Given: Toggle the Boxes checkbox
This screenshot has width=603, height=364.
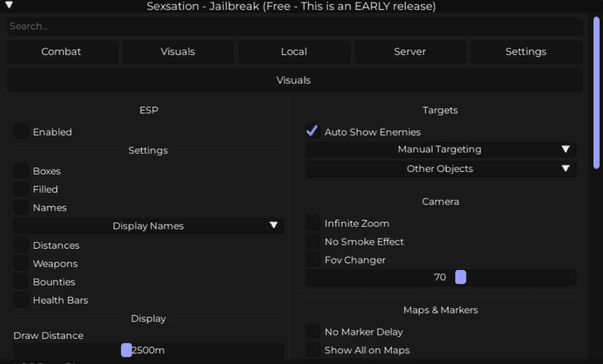Looking at the screenshot, I should pos(21,170).
